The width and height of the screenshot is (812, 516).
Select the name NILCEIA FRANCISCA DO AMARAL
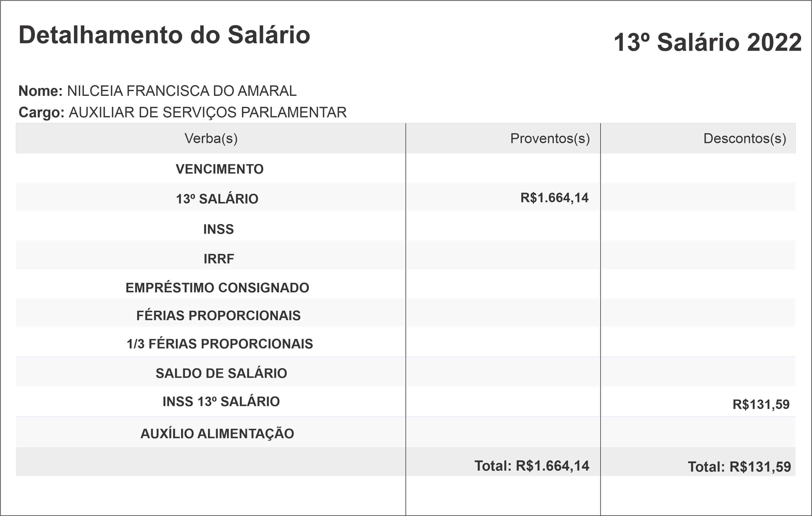pos(182,91)
